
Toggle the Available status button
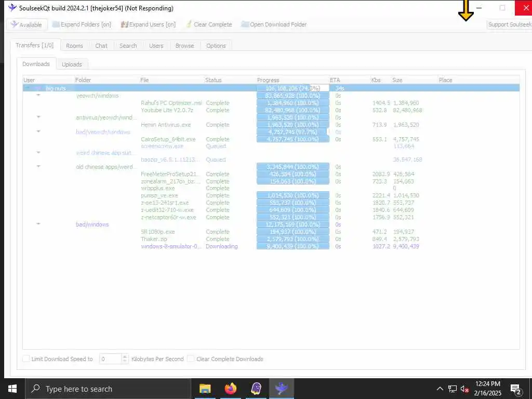click(26, 24)
